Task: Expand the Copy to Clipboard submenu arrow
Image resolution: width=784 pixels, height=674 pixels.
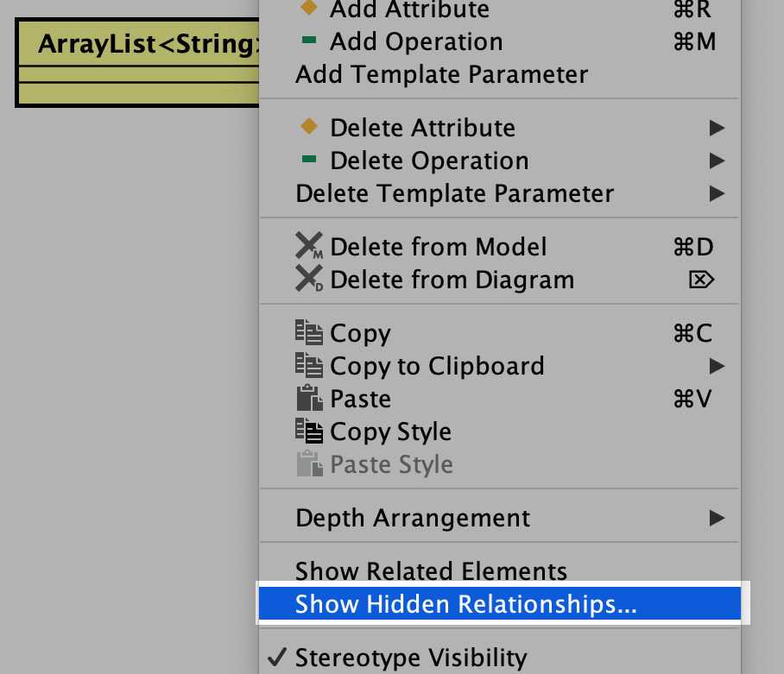Action: point(716,366)
